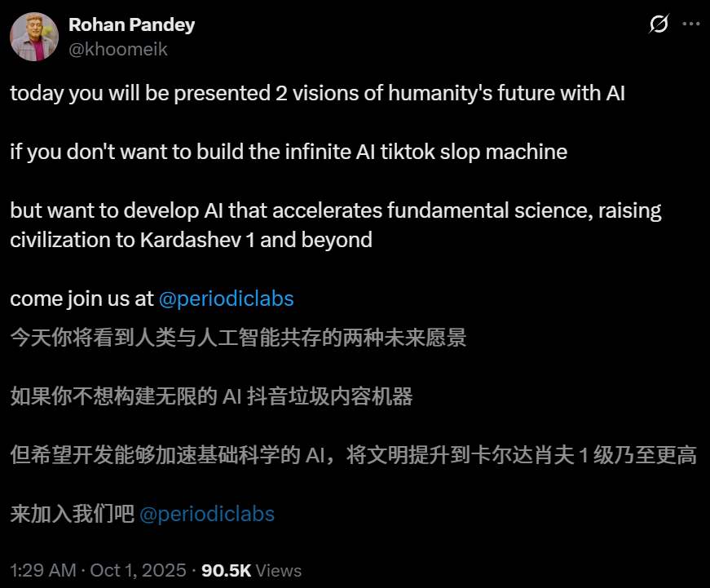Click the word "Views" beside 90.5K

tap(279, 570)
